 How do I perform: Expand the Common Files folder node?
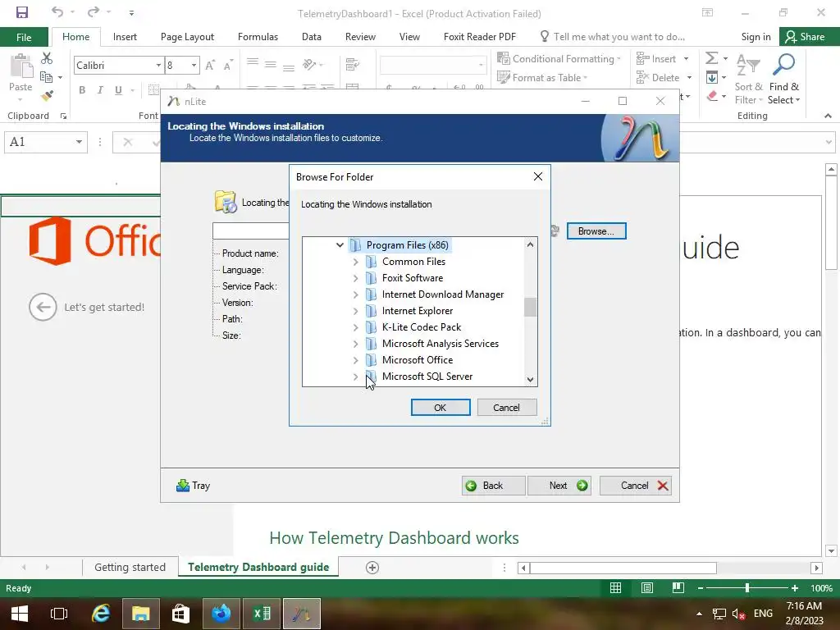(x=356, y=262)
